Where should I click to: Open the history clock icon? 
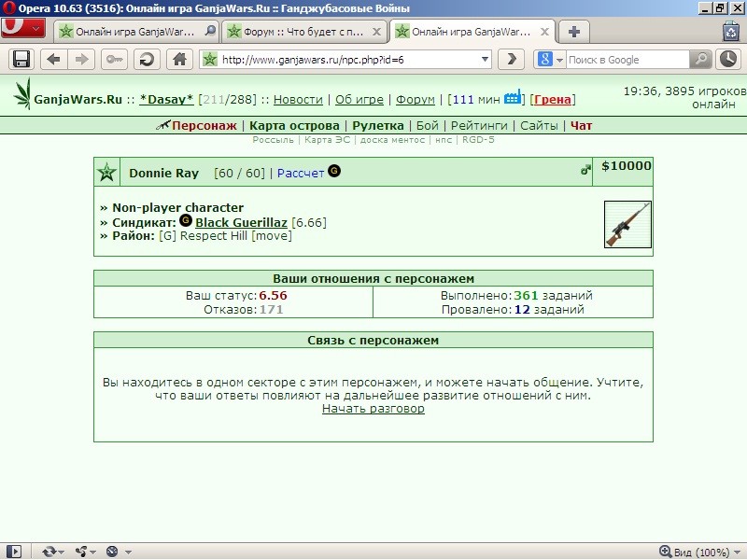point(728,60)
